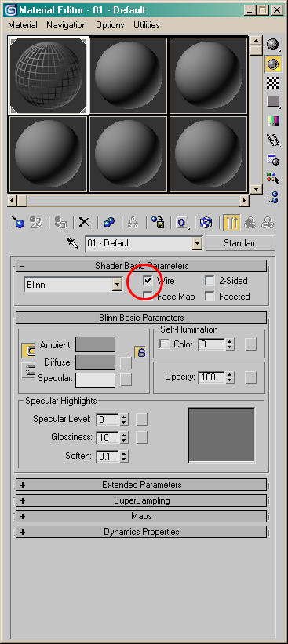Image resolution: width=288 pixels, height=644 pixels.
Task: Enable the 2-Sided checkbox
Action: pyautogui.click(x=210, y=281)
